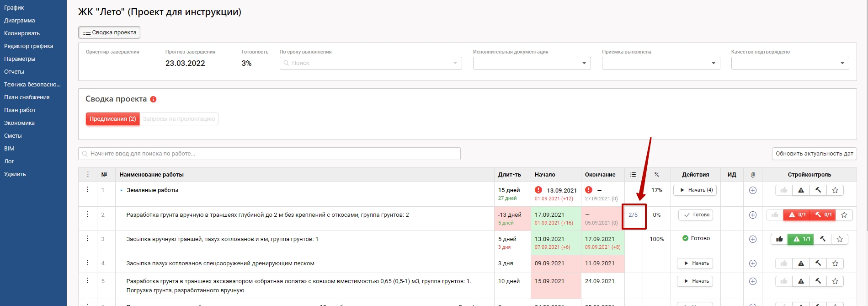Open Диаграмма in the sidebar menu
The height and width of the screenshot is (306, 868).
pyautogui.click(x=19, y=21)
